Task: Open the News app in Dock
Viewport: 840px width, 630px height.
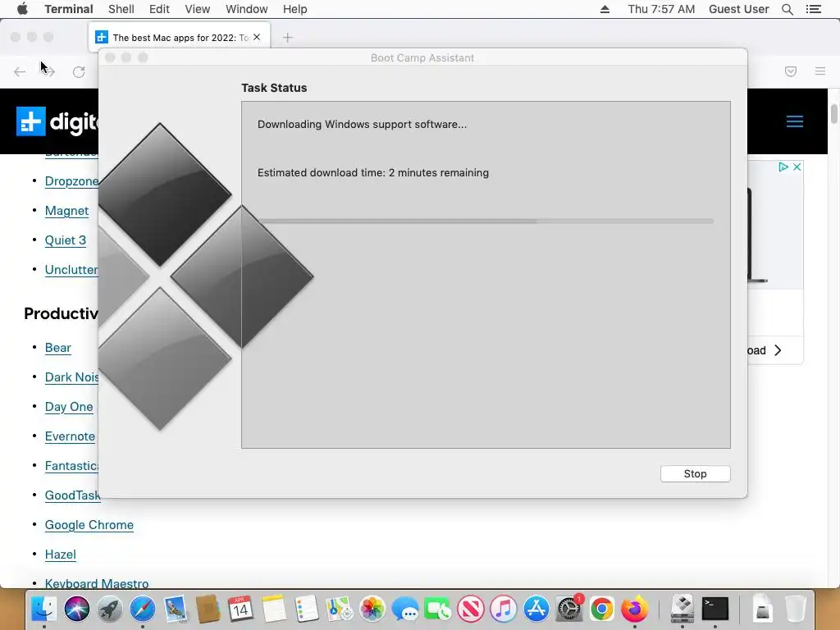Action: coord(470,609)
